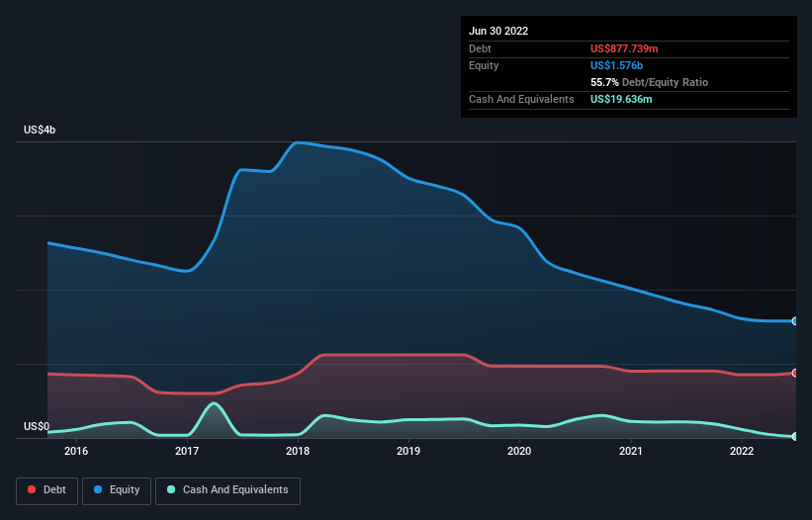Click the Equity label in tooltip
The width and height of the screenshot is (812, 520).
coord(484,65)
